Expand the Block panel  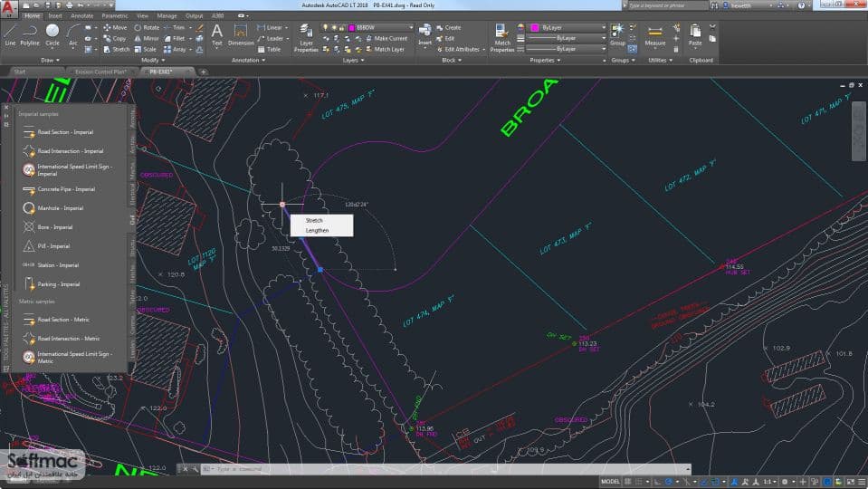pyautogui.click(x=452, y=60)
